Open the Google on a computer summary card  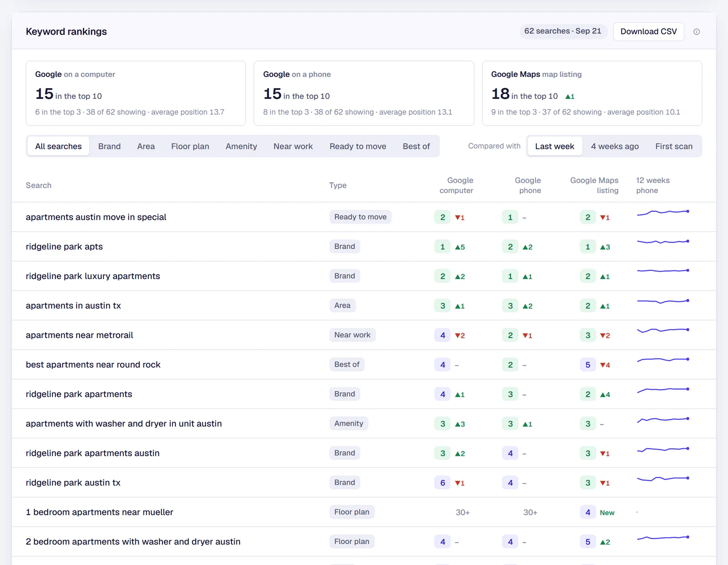pyautogui.click(x=136, y=93)
